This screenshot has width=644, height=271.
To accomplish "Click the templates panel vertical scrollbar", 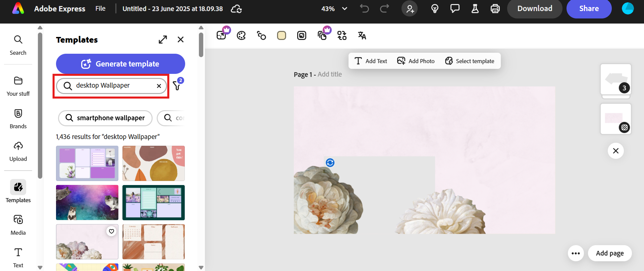I will pos(201,45).
